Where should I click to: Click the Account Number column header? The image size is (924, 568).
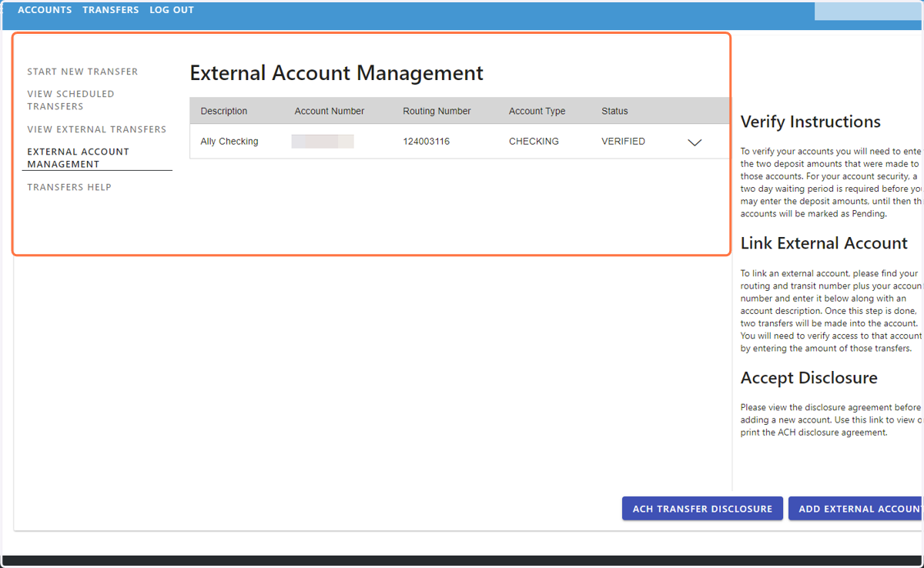[330, 111]
